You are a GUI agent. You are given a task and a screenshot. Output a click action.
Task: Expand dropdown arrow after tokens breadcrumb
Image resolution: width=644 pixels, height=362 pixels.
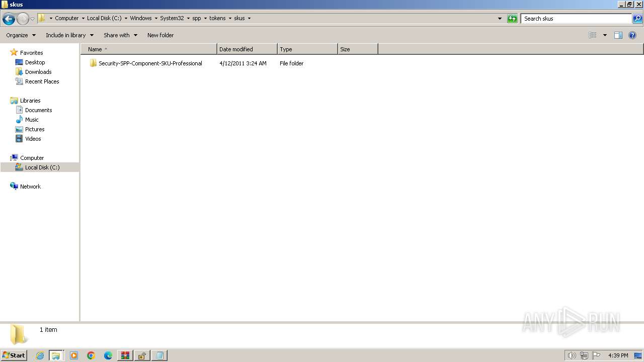pos(230,18)
